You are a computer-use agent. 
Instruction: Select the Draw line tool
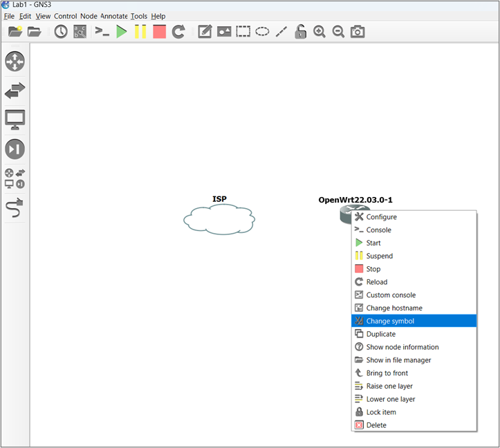281,32
